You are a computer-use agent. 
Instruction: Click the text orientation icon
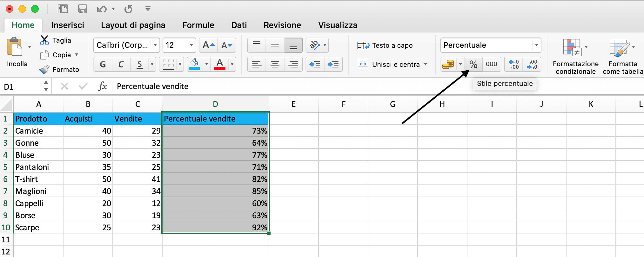(315, 45)
